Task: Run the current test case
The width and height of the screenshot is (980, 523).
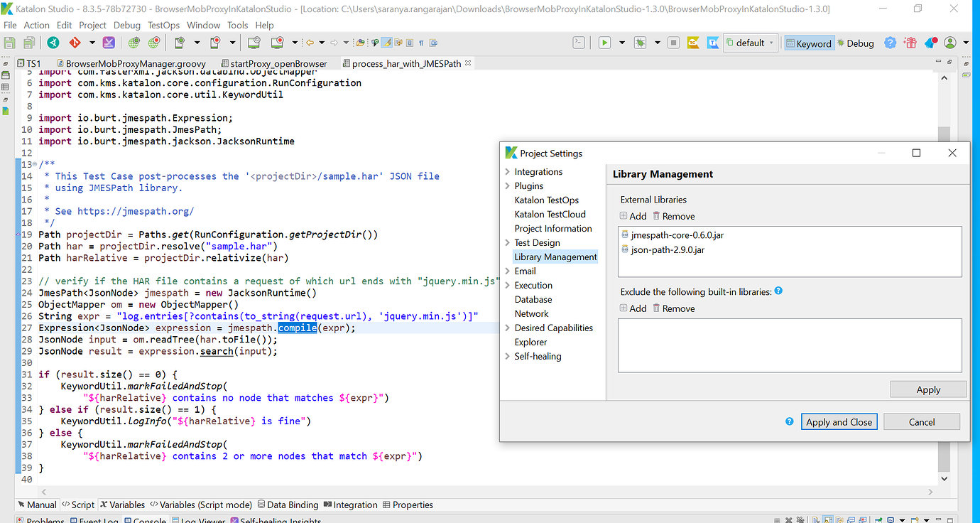Action: point(605,43)
